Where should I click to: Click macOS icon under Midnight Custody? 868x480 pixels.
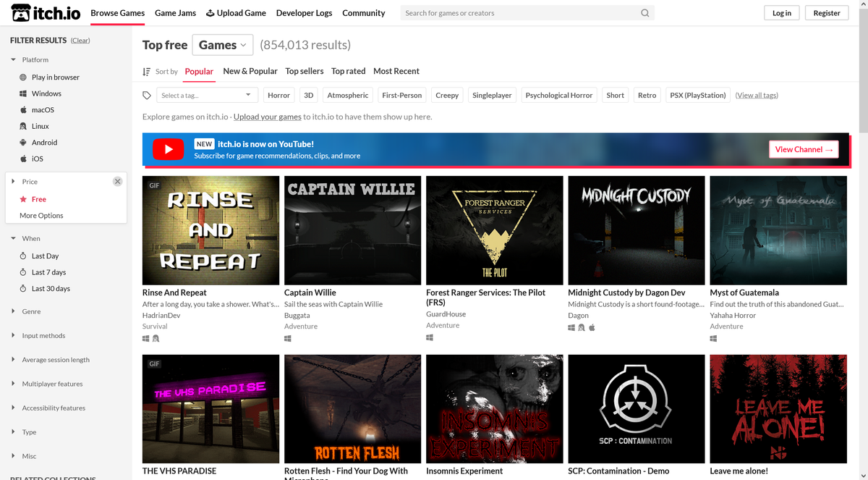(592, 327)
